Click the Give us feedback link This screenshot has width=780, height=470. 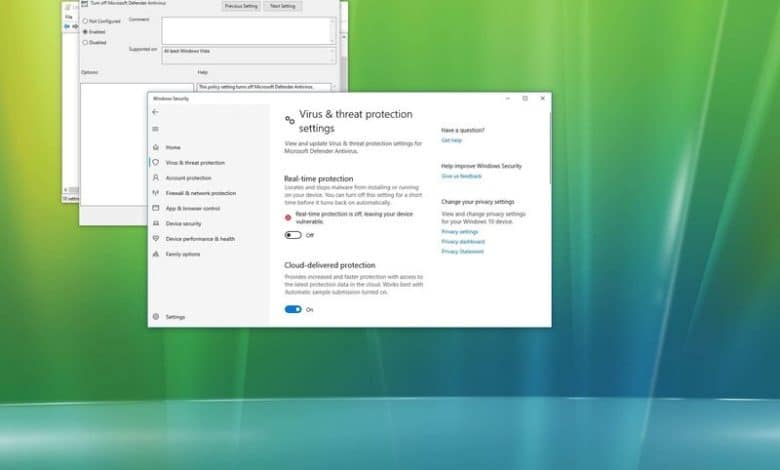point(462,176)
